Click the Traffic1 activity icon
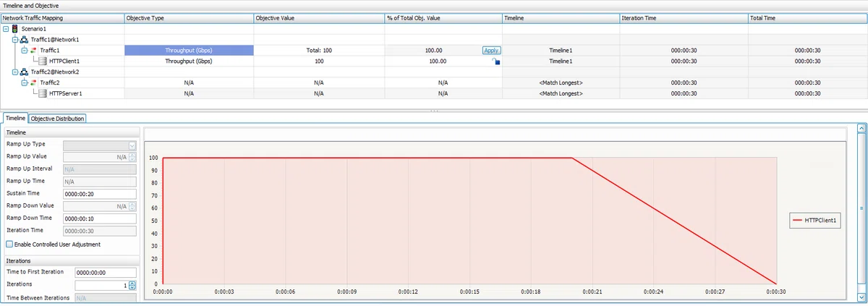This screenshot has width=868, height=306. point(33,50)
